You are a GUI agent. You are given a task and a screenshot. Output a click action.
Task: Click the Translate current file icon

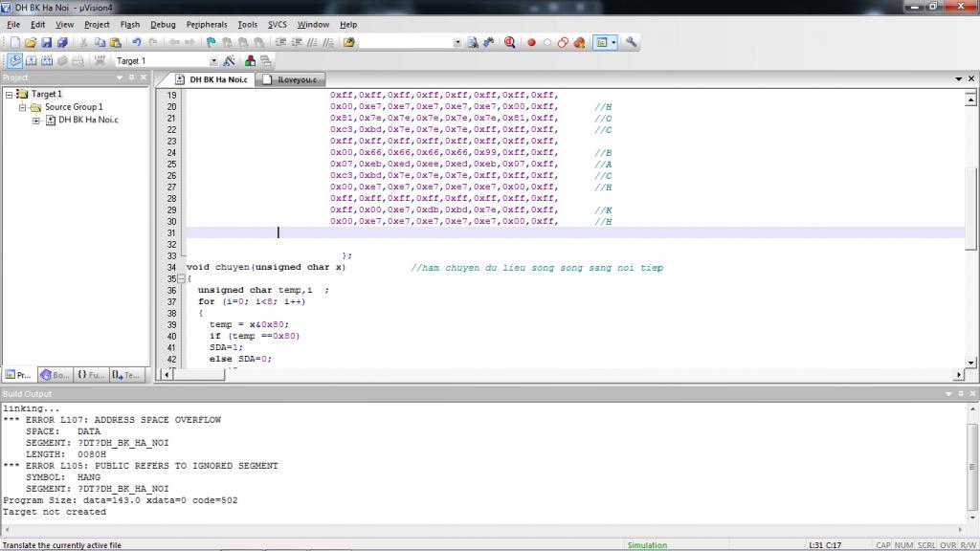pos(14,61)
